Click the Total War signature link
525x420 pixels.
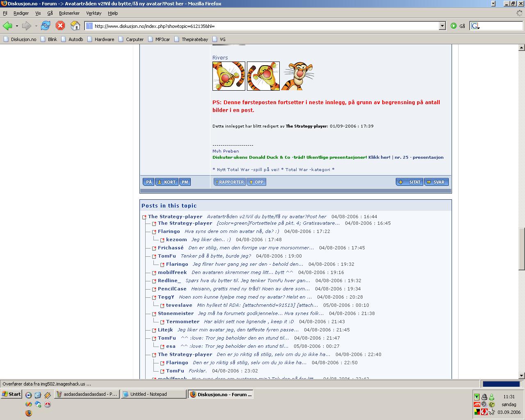[273, 169]
